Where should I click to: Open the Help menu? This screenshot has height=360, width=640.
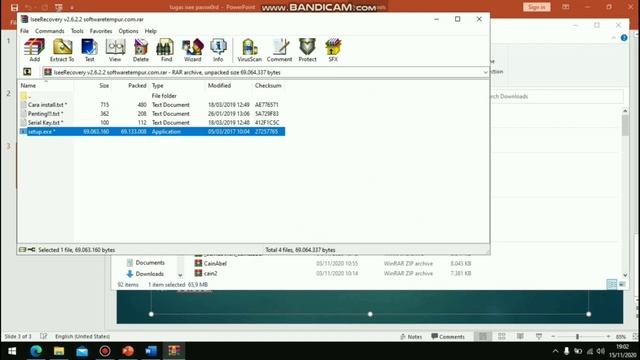[x=151, y=31]
